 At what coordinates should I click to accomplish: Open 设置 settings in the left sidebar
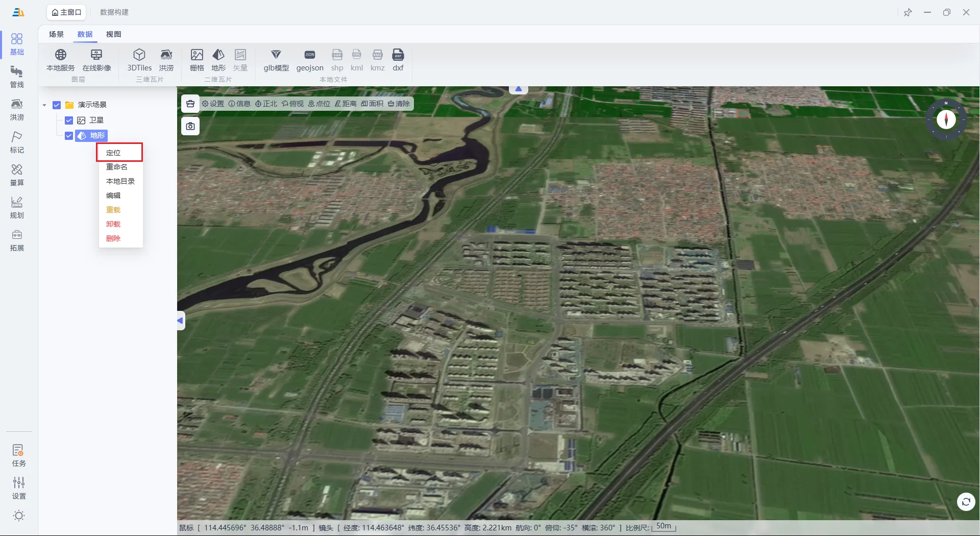coord(19,489)
